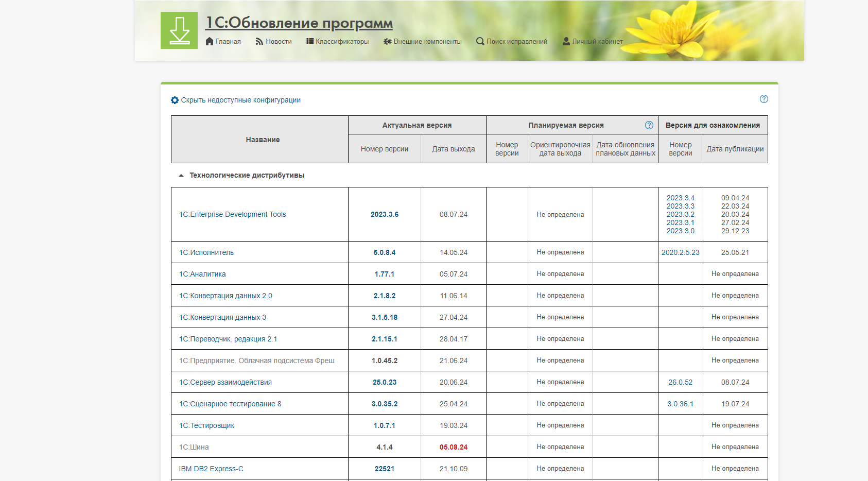
Task: Click version 5.0.8.4 link
Action: coord(385,252)
